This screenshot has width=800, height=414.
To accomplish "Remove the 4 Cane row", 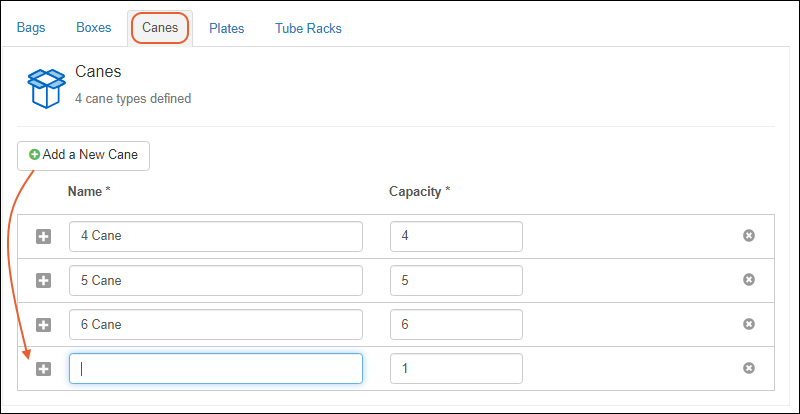I will (748, 236).
